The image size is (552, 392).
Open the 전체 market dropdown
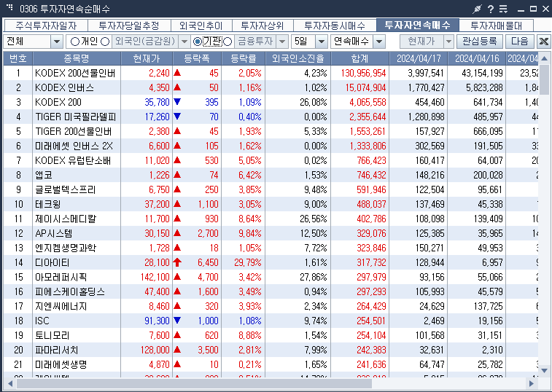pyautogui.click(x=57, y=42)
